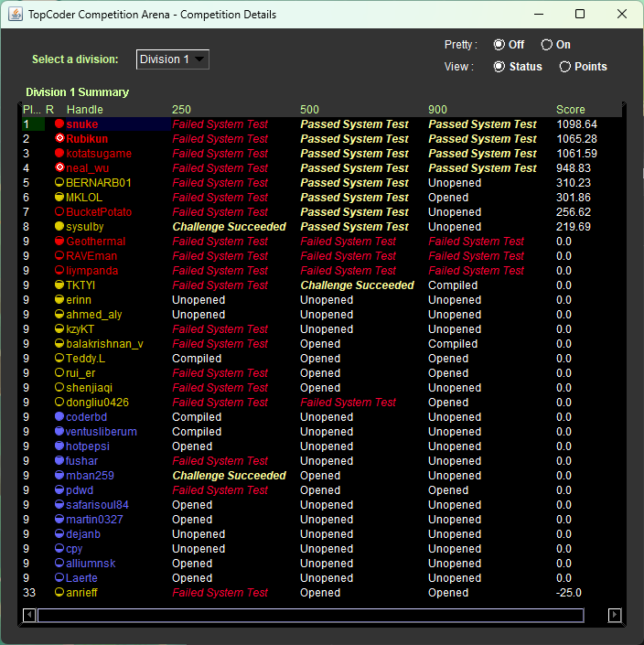Sort by the Score column header
The height and width of the screenshot is (645, 644).
pos(571,110)
